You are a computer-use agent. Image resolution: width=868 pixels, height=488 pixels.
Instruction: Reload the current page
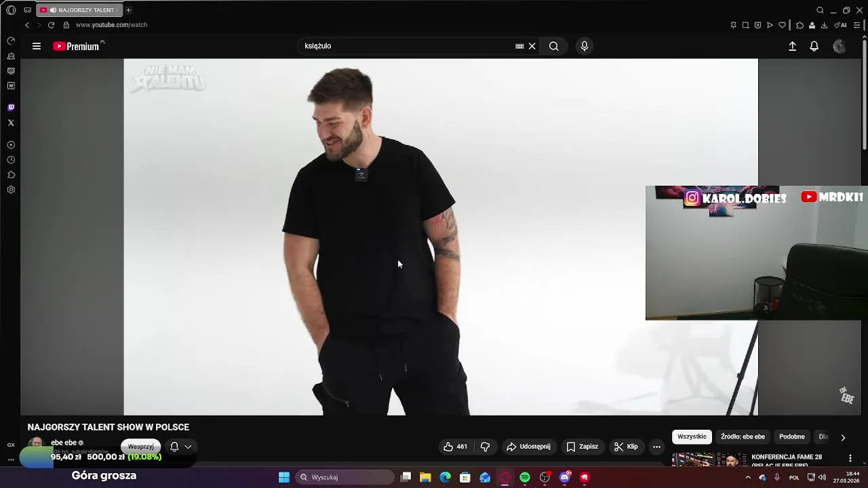pos(51,25)
